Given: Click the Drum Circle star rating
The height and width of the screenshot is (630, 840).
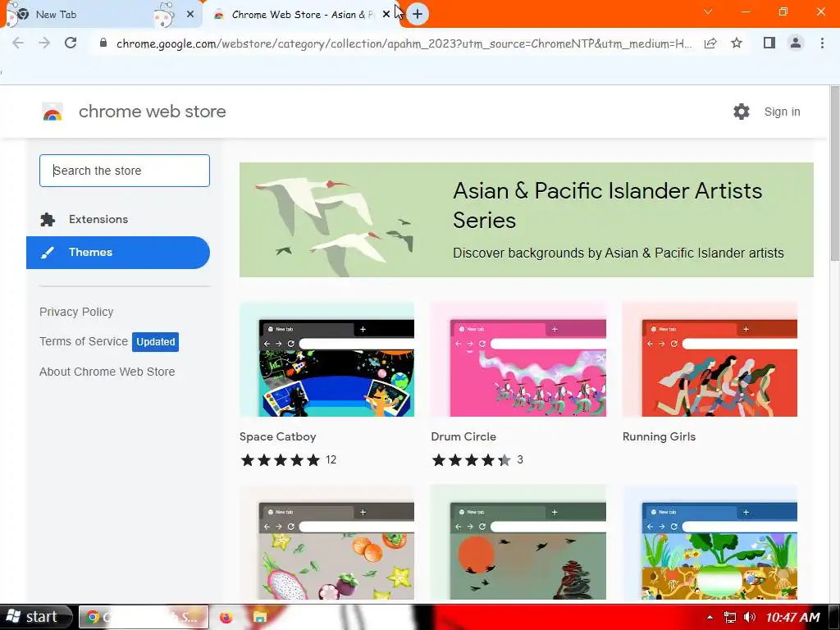Looking at the screenshot, I should (472, 460).
